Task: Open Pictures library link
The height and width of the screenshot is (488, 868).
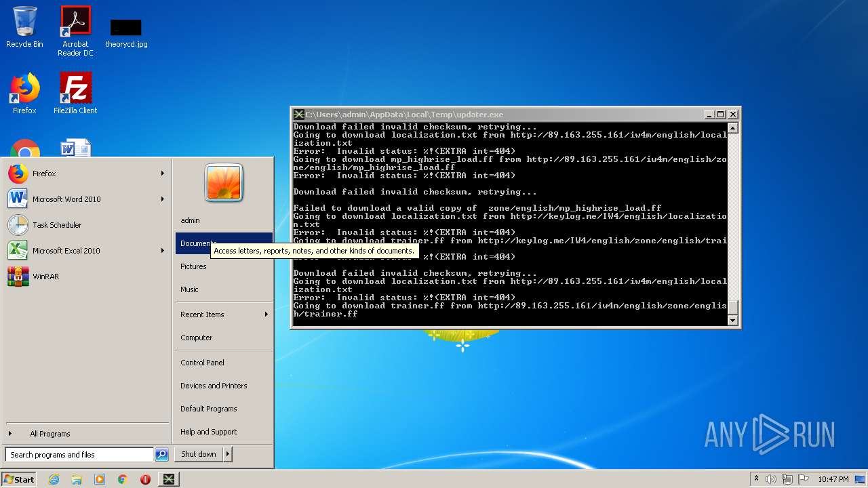Action: tap(224, 266)
